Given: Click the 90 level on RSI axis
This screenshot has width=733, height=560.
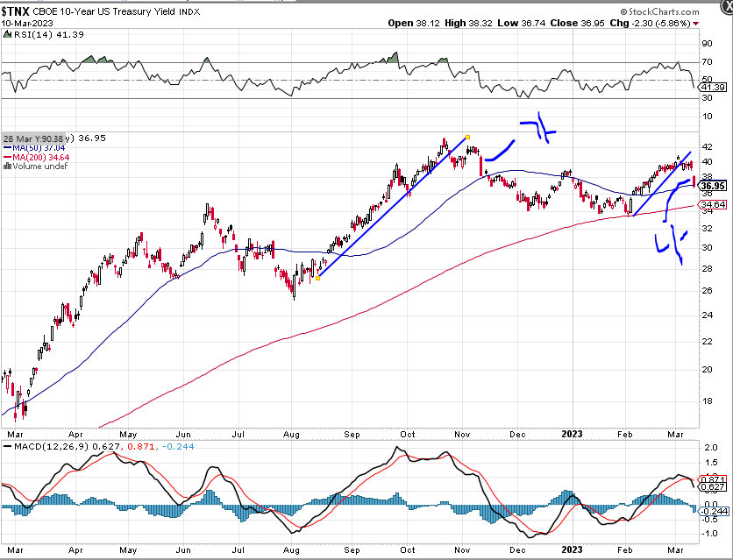Looking at the screenshot, I should pyautogui.click(x=708, y=44).
